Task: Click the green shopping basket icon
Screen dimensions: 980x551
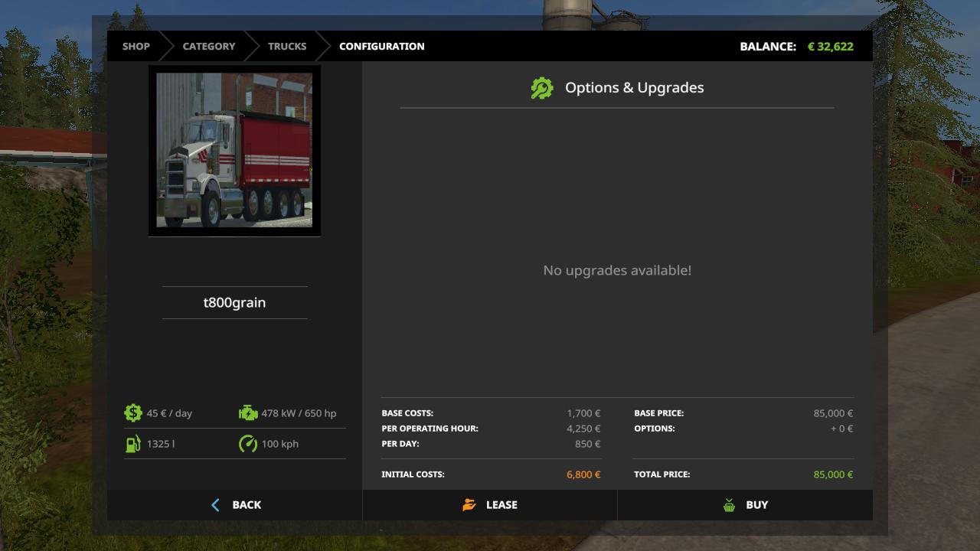Action: (x=729, y=505)
